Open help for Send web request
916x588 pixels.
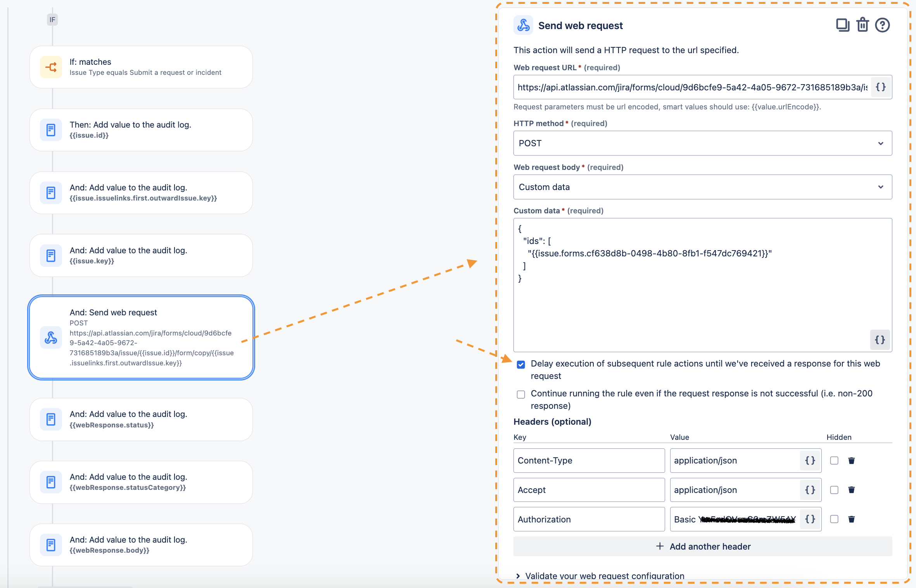pyautogui.click(x=882, y=25)
